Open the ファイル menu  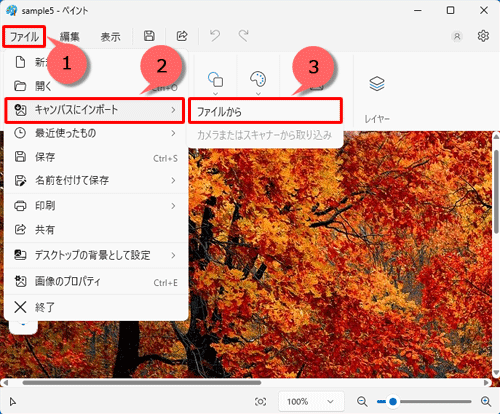[24, 36]
